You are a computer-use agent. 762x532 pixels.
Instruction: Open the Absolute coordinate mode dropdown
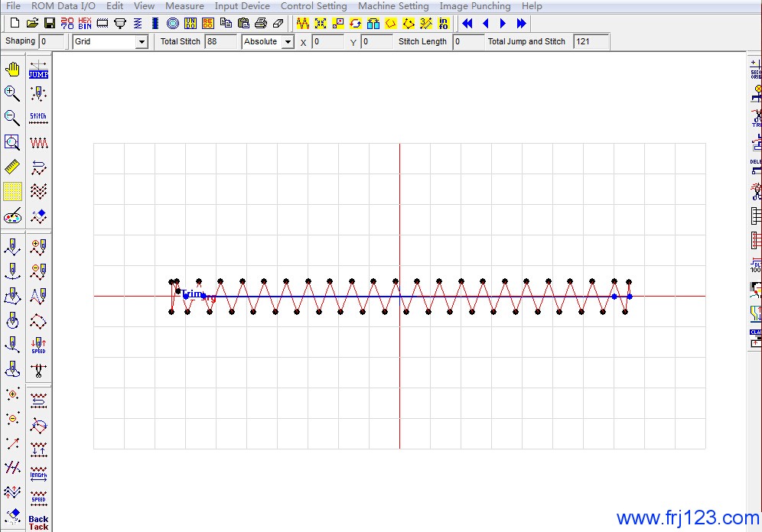[x=288, y=42]
